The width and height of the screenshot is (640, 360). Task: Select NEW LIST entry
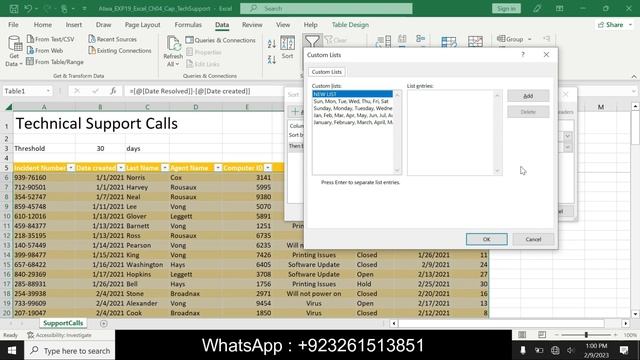coord(353,94)
